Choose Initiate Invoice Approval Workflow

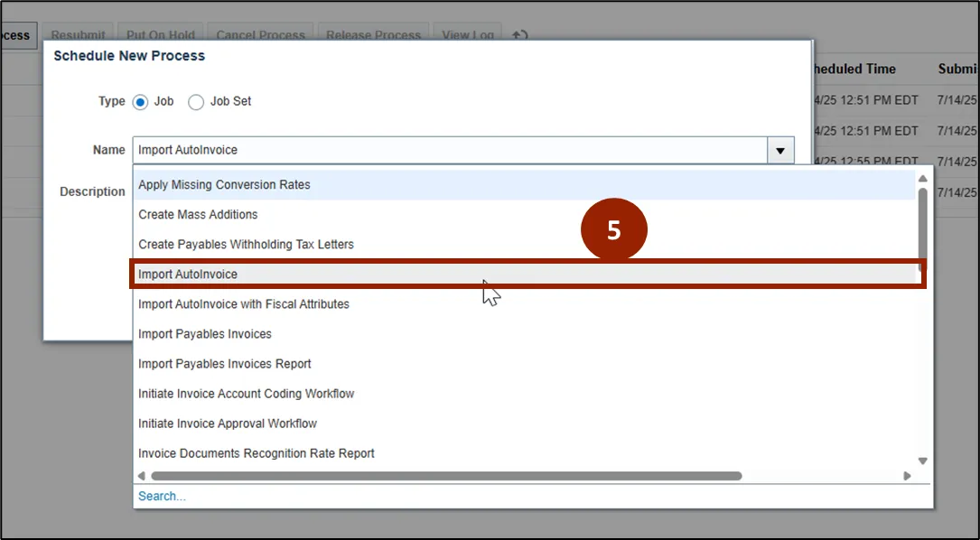228,424
